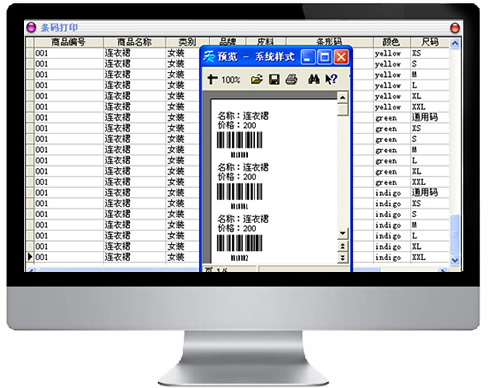Click the zoom cross icon in preview toolbar
Viewport: 491px width, 388px height.
[212, 79]
